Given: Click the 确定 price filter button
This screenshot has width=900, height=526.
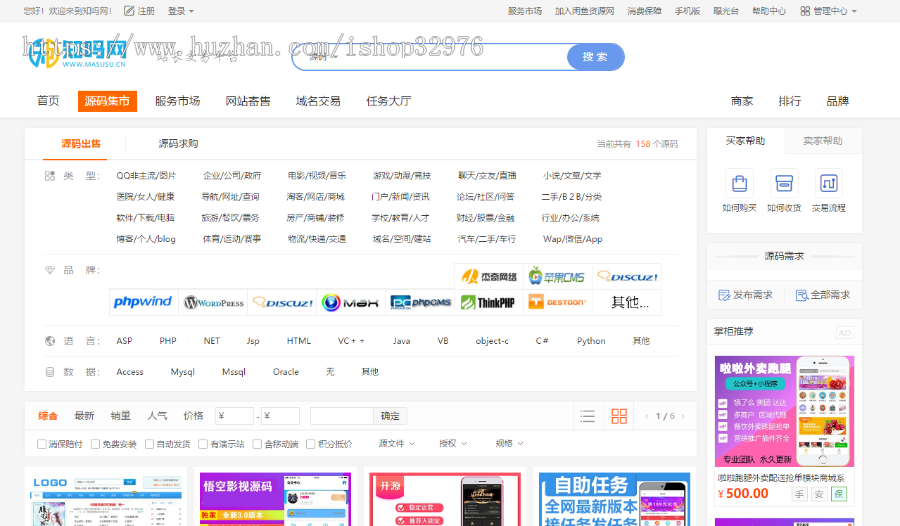Looking at the screenshot, I should pyautogui.click(x=390, y=416).
